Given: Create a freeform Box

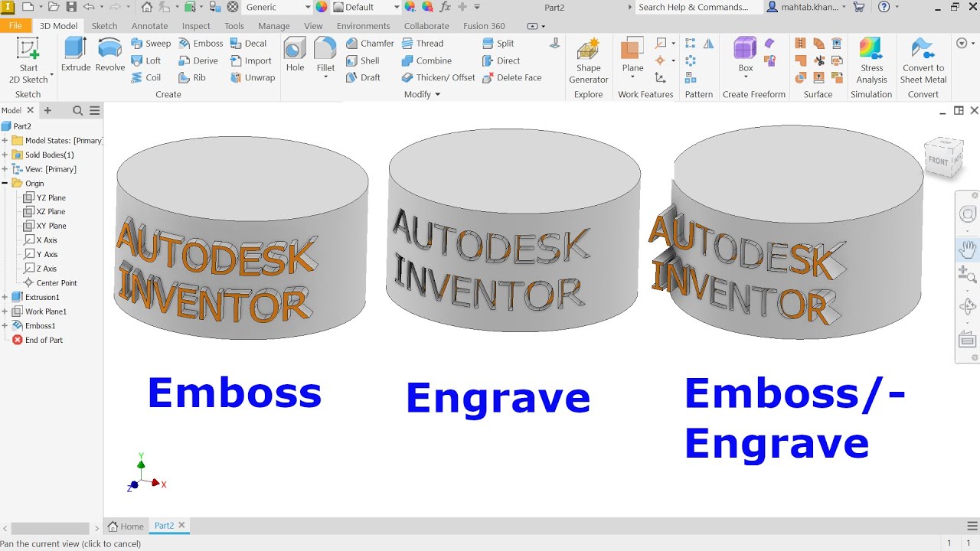Looking at the screenshot, I should coord(745,55).
